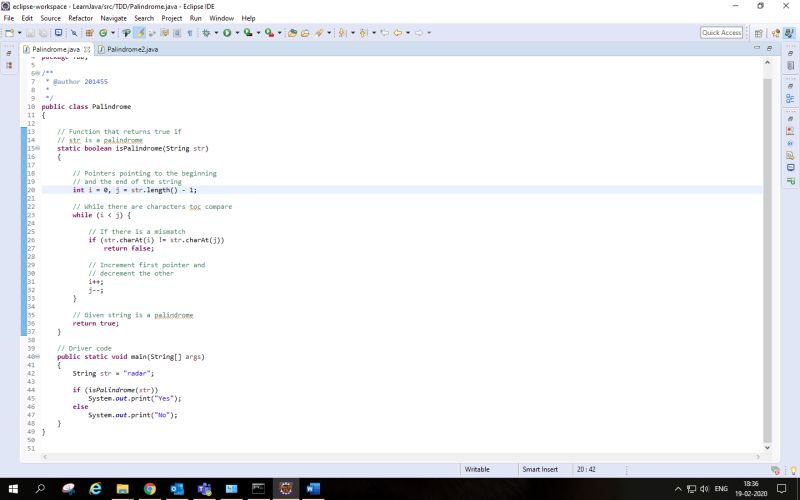This screenshot has width=800, height=500.
Task: Click the External Tools run icon
Action: 269,33
